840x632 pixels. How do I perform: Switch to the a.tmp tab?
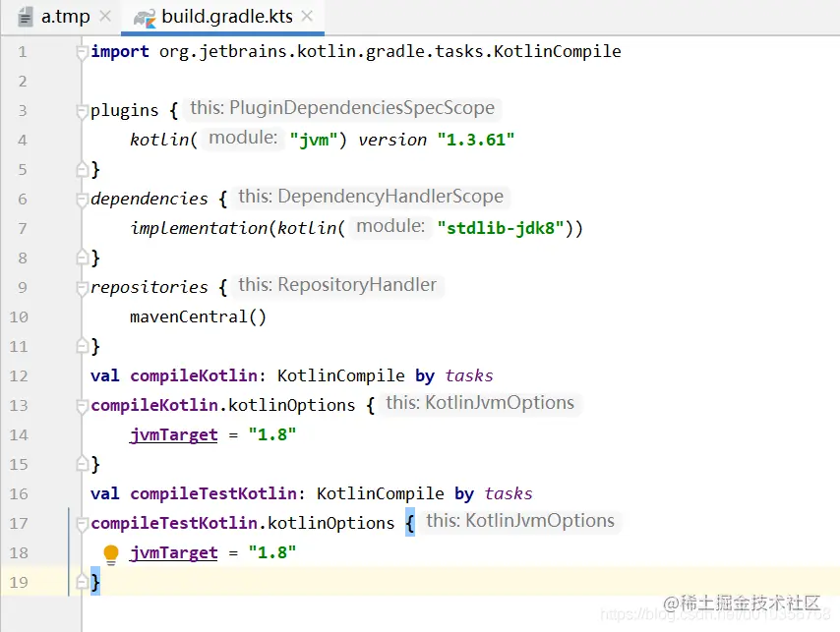point(64,17)
